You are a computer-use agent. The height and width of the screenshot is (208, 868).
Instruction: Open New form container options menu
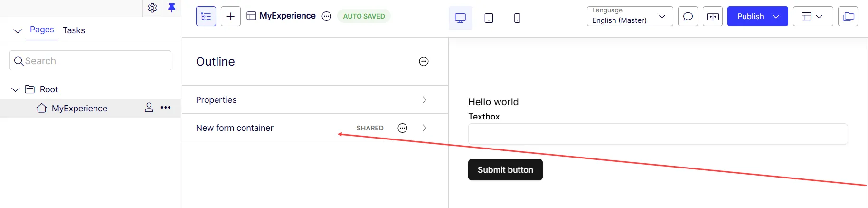[x=402, y=128]
